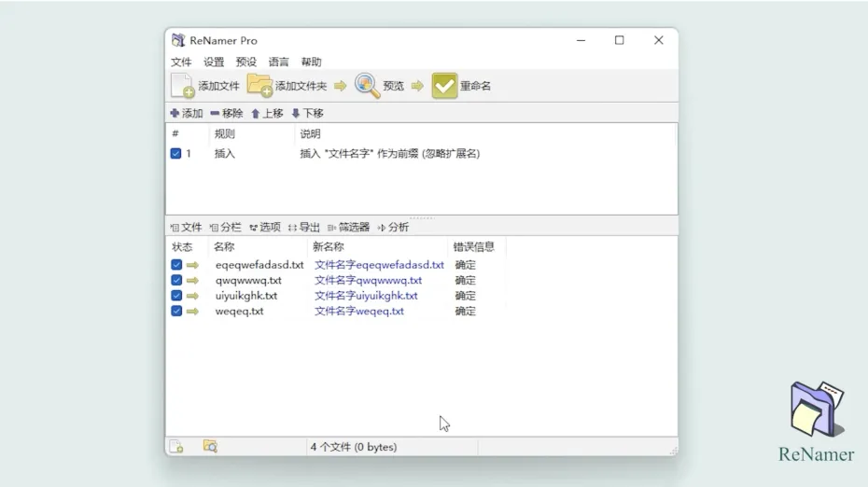Image resolution: width=868 pixels, height=487 pixels.
Task: Open the 分栏 columns dropdown
Action: click(x=225, y=228)
